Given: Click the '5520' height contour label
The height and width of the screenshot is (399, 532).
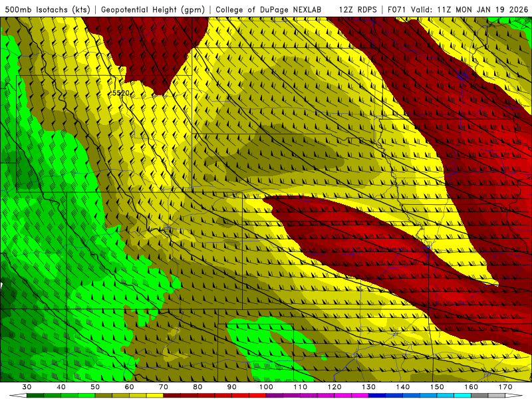Looking at the screenshot, I should click(121, 93).
